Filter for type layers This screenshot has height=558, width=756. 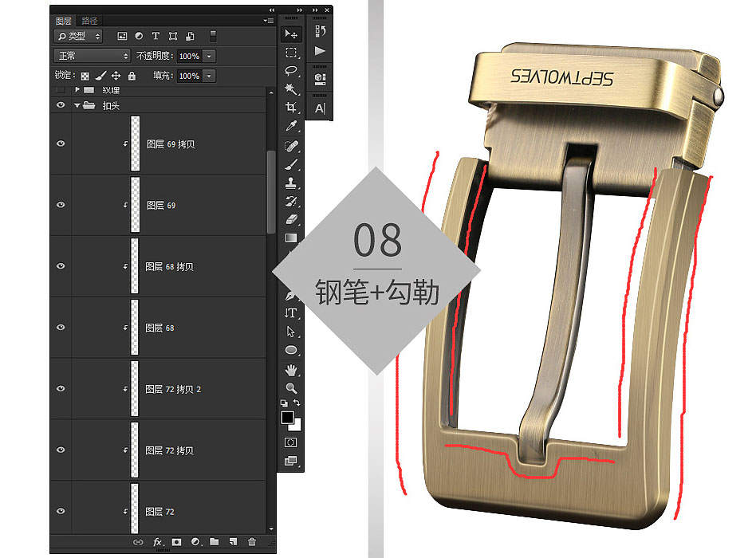pos(156,36)
